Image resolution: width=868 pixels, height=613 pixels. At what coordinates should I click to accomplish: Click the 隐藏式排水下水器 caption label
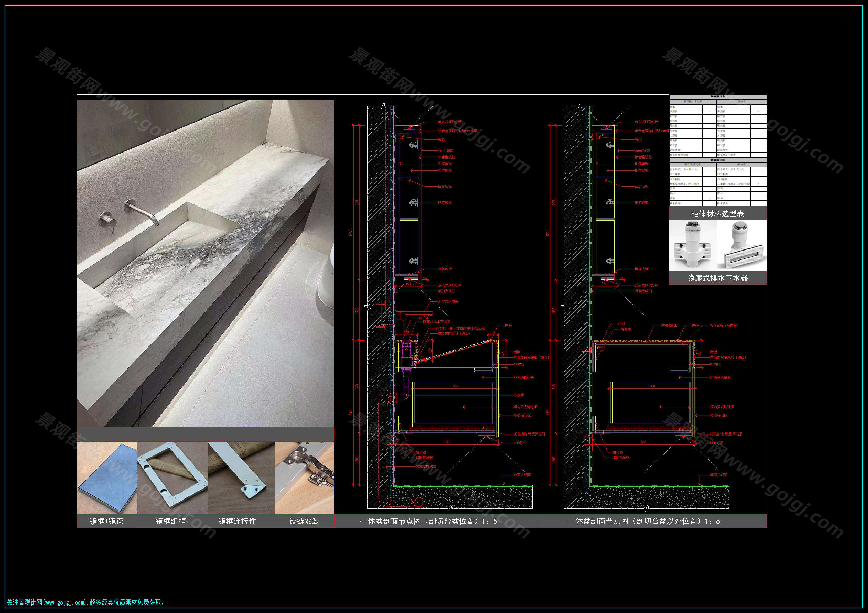(x=718, y=278)
